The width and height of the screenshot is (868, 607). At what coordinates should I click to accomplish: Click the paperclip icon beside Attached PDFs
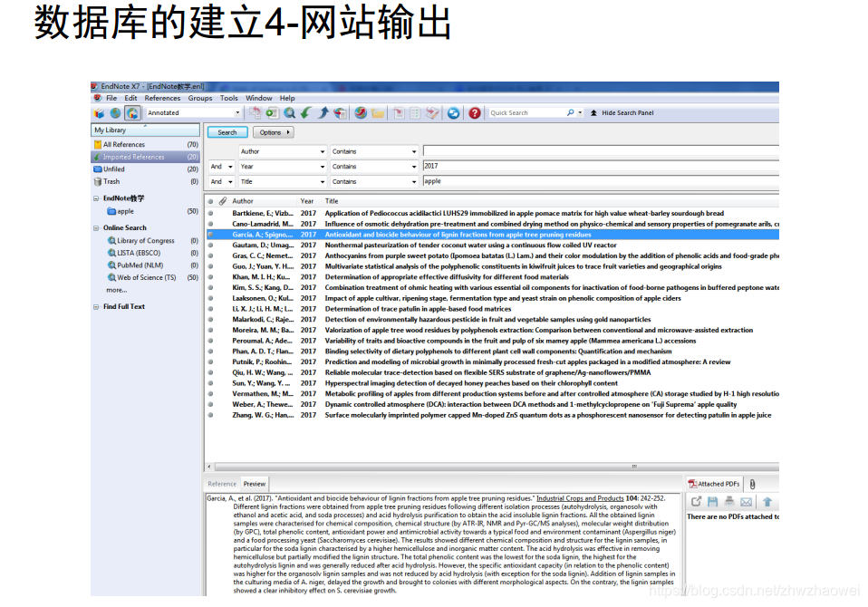pyautogui.click(x=752, y=484)
